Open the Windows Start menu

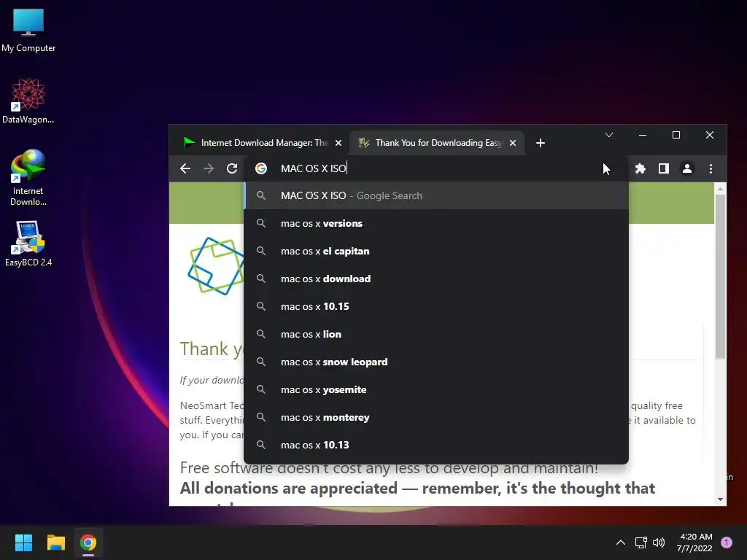23,542
